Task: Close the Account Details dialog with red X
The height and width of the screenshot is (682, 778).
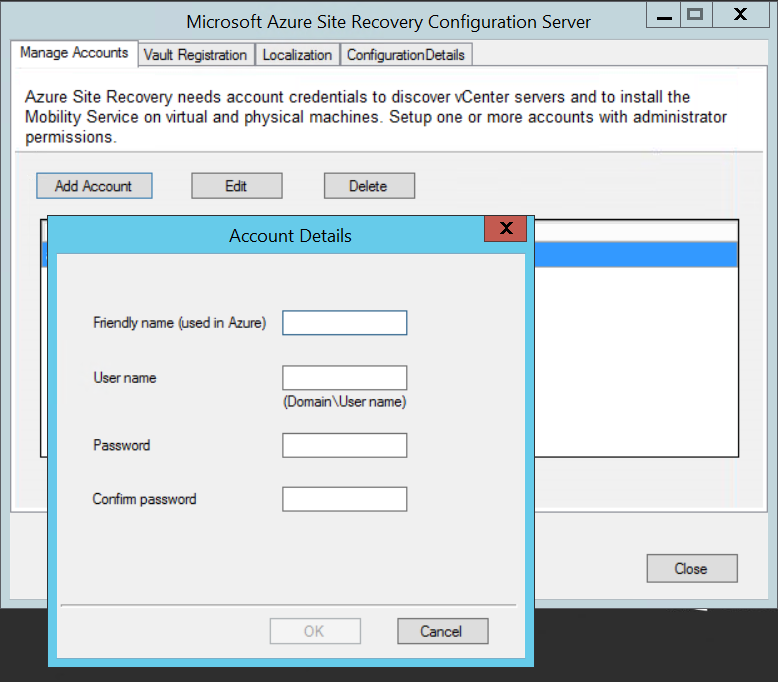Action: 506,229
